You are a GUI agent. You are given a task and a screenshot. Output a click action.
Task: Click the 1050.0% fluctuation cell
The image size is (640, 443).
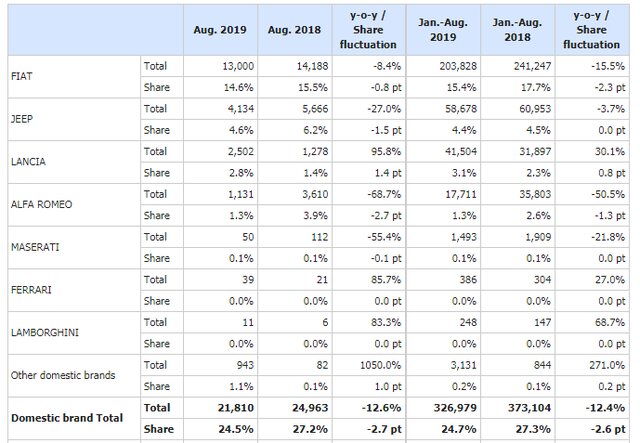[x=369, y=365]
